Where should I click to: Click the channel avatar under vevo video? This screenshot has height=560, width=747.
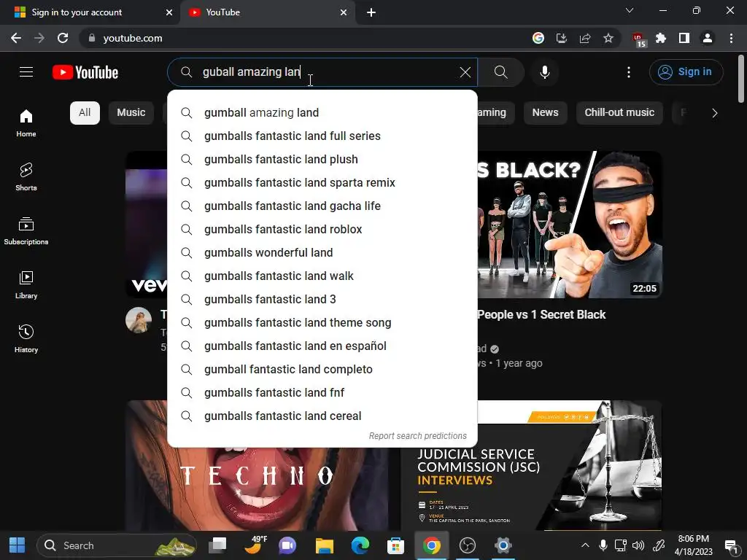(139, 320)
